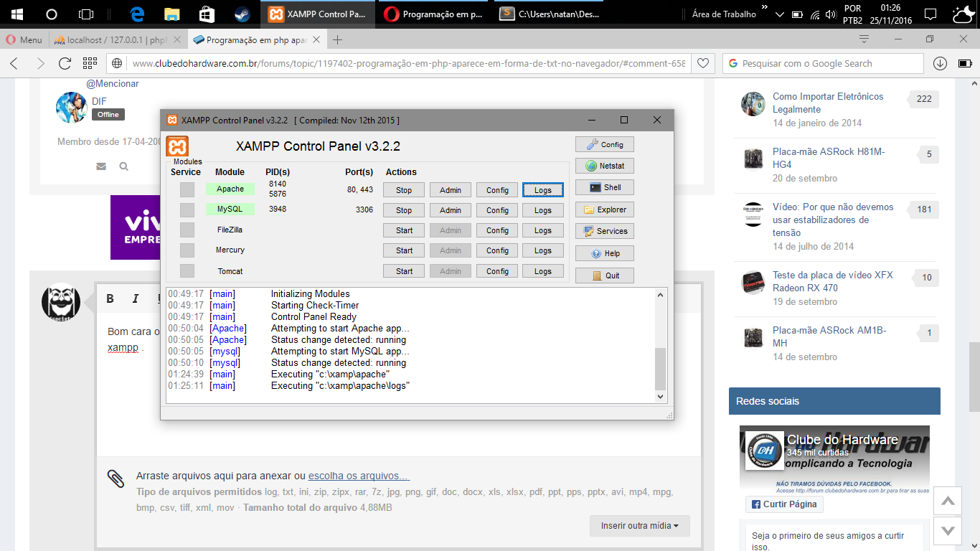Image resolution: width=980 pixels, height=551 pixels.
Task: Open Placa-mãe ASRock H81M-HG4 article
Action: click(x=829, y=158)
